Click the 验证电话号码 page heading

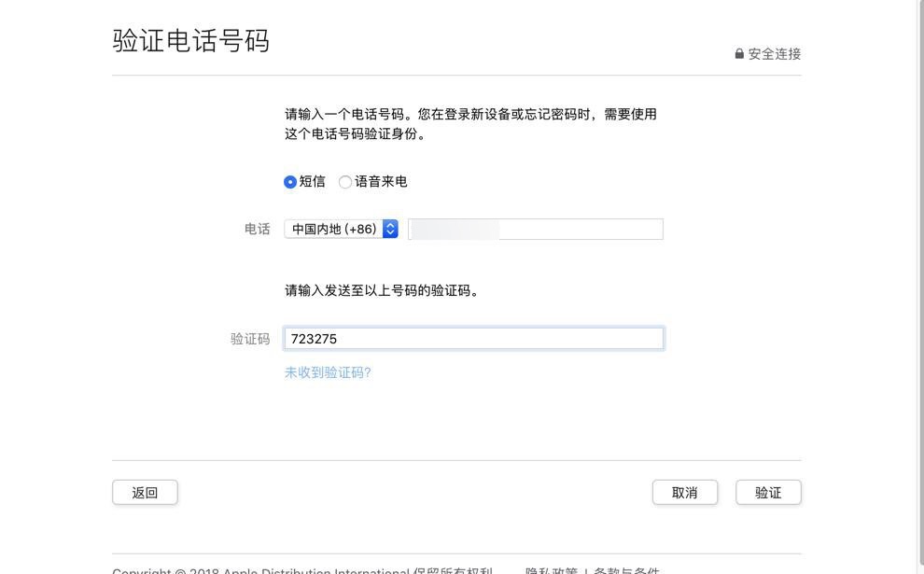coord(191,41)
